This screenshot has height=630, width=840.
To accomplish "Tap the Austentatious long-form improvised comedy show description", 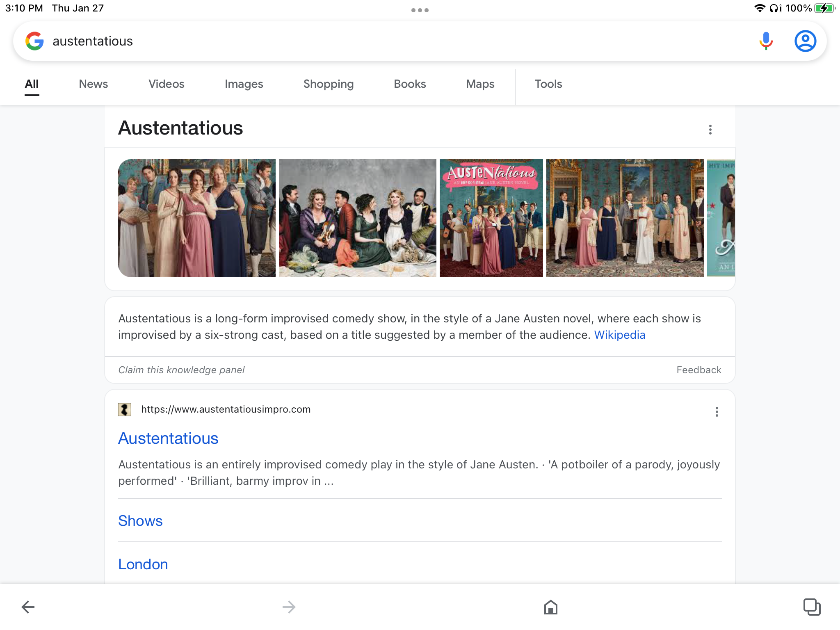I will [x=409, y=327].
